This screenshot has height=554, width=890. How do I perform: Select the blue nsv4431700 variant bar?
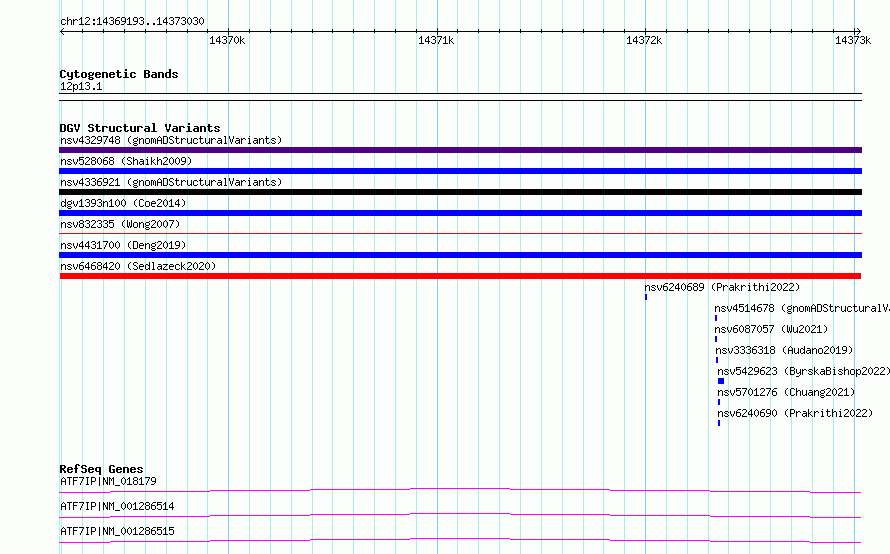460,255
